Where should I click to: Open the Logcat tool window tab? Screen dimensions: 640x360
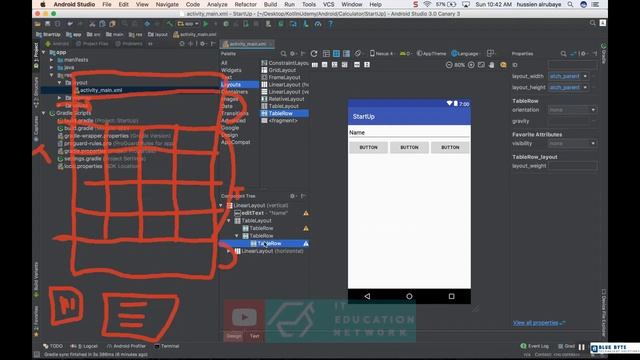coord(84,346)
